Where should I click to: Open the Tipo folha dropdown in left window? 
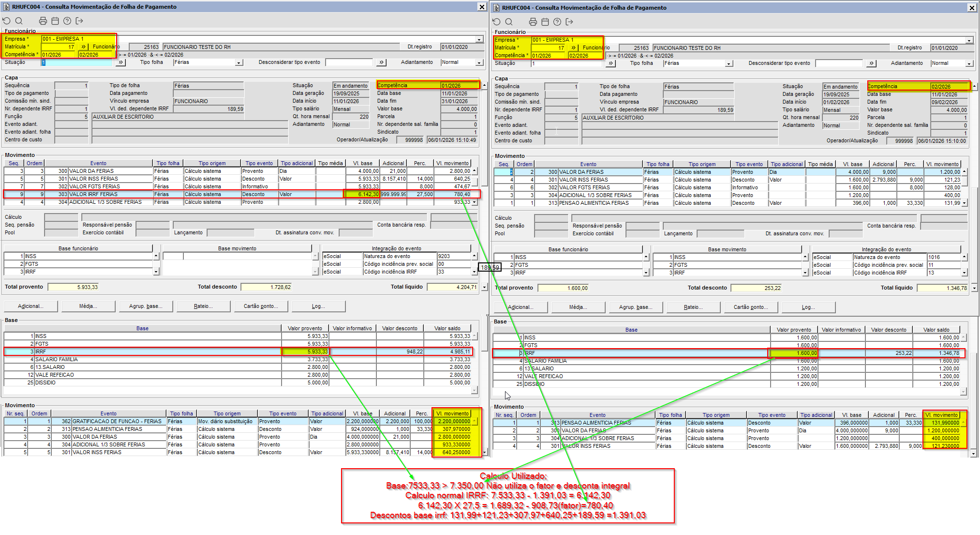238,62
